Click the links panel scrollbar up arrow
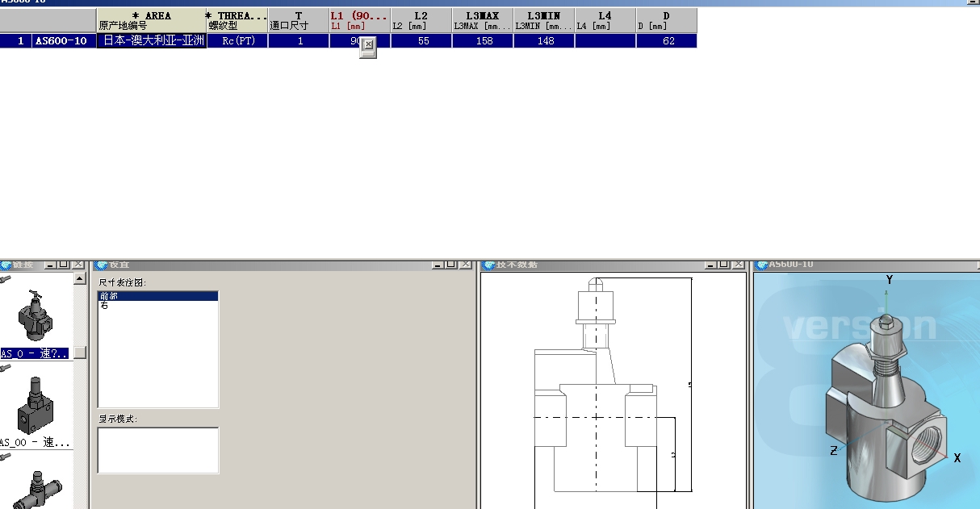Viewport: 980px width, 509px height. (x=79, y=278)
